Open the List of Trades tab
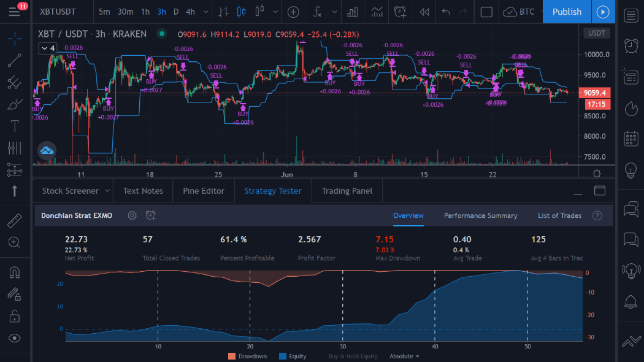 [559, 215]
